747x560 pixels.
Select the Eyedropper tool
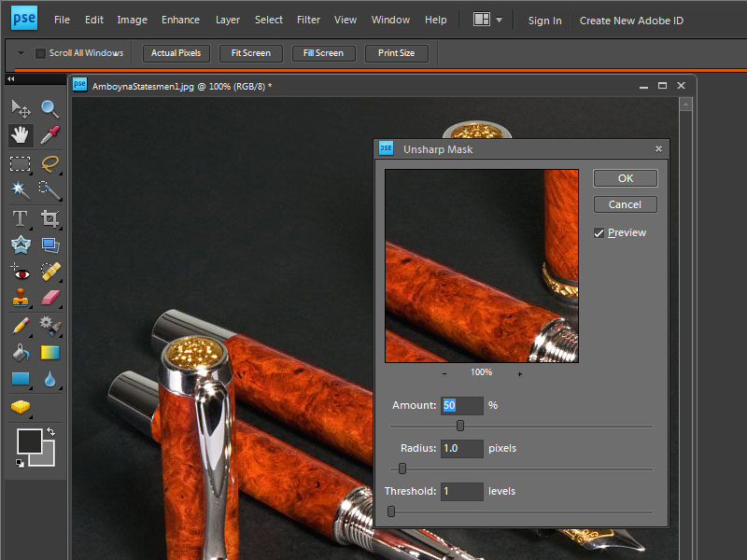click(49, 135)
